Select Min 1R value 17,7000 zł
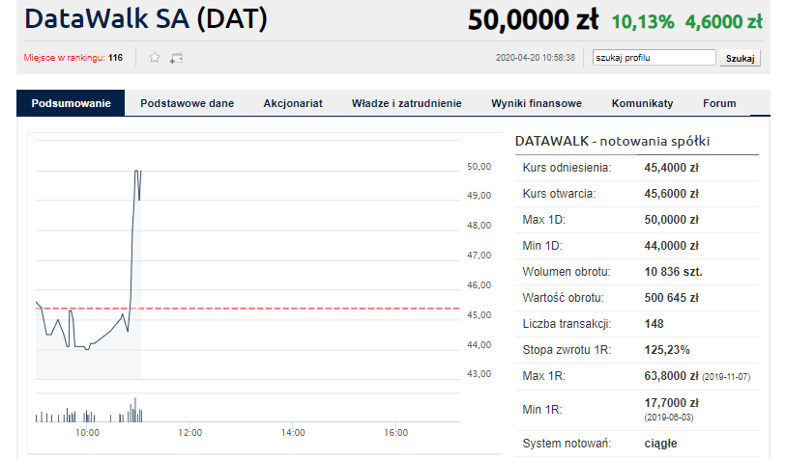The height and width of the screenshot is (459, 786). pos(671,403)
